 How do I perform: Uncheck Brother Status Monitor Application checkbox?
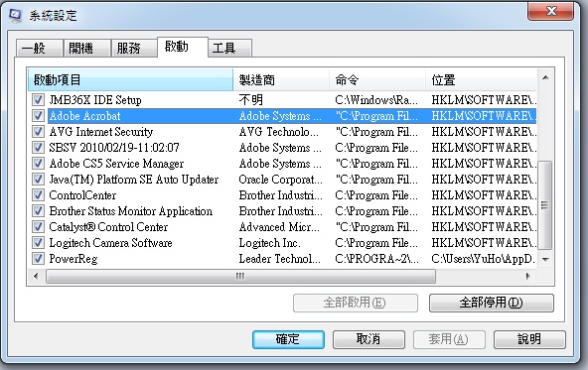[38, 211]
